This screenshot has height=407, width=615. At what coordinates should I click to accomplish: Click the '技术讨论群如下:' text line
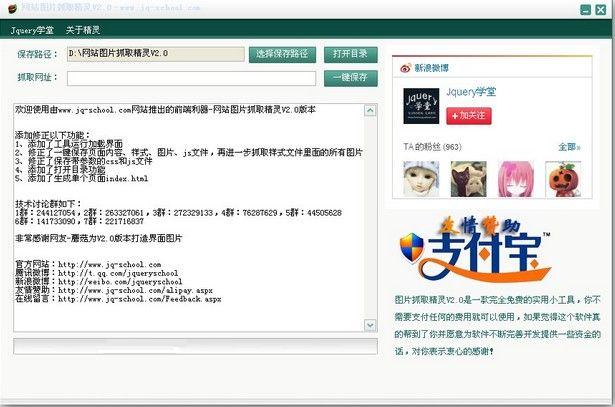click(48, 204)
